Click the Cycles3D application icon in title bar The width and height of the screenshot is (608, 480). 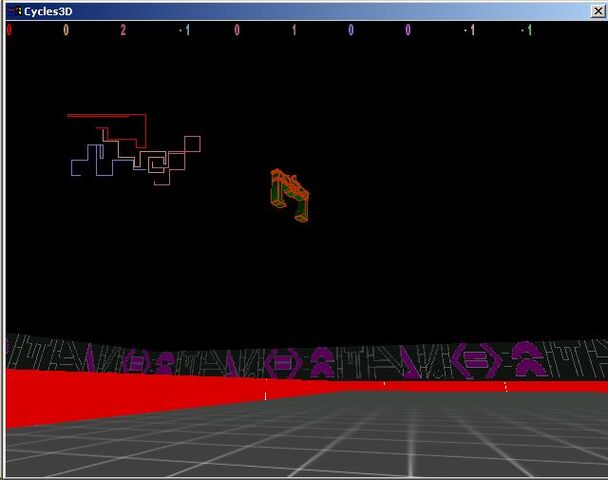(x=14, y=11)
